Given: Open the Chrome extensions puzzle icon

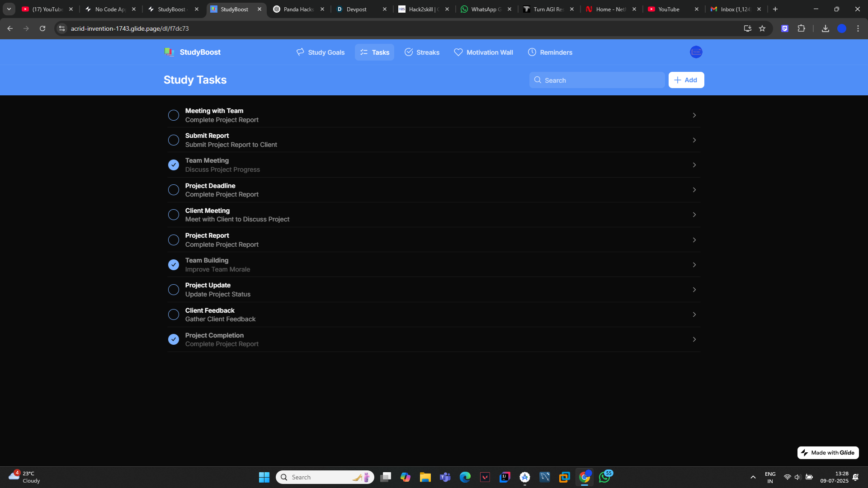Looking at the screenshot, I should coord(801,28).
